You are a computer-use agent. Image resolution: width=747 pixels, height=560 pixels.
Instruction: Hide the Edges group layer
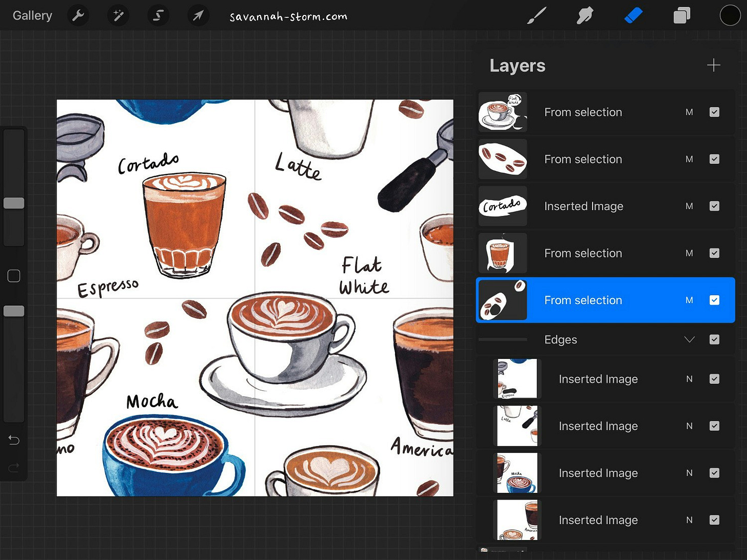tap(715, 339)
